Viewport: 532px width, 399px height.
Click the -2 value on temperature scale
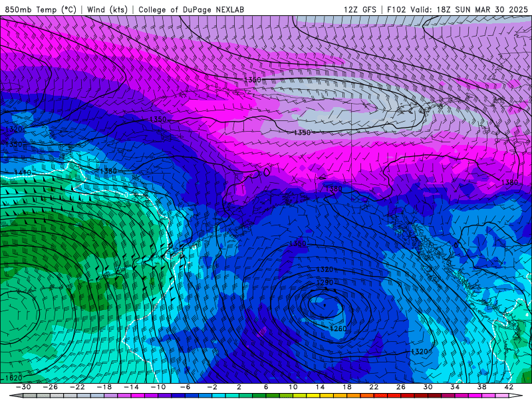[212, 387]
